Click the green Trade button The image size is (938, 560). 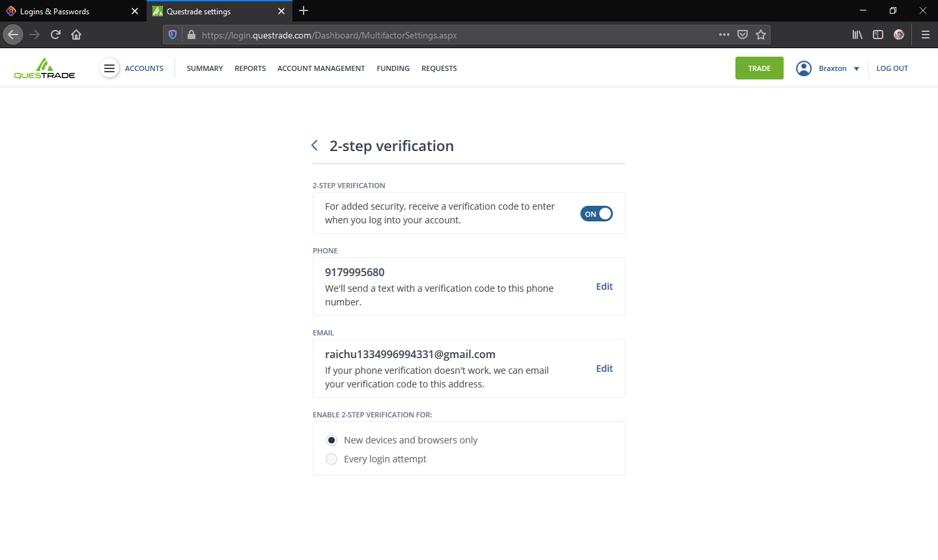click(759, 68)
